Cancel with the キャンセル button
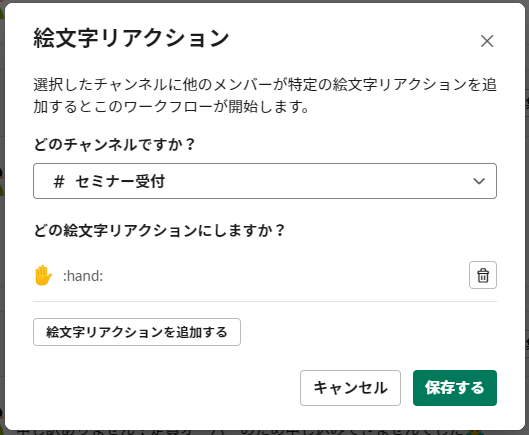Screen dimensions: 529x435 coord(350,388)
